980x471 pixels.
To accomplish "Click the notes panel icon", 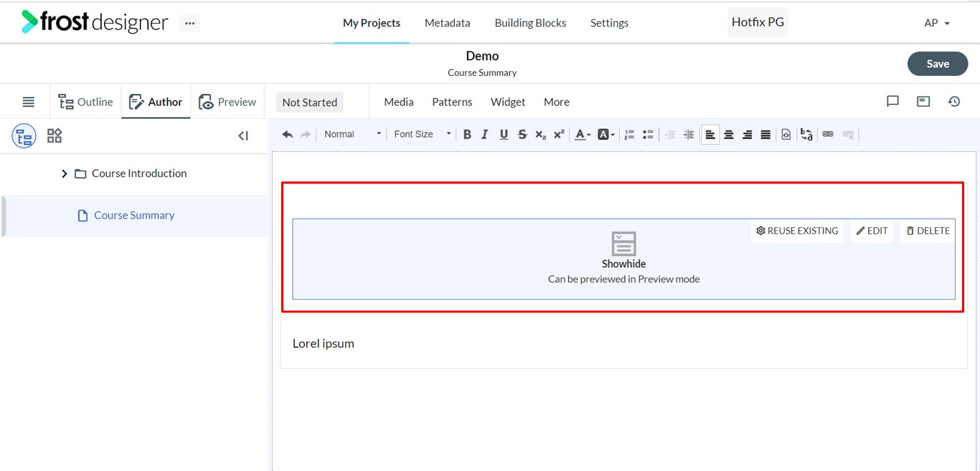I will point(923,102).
